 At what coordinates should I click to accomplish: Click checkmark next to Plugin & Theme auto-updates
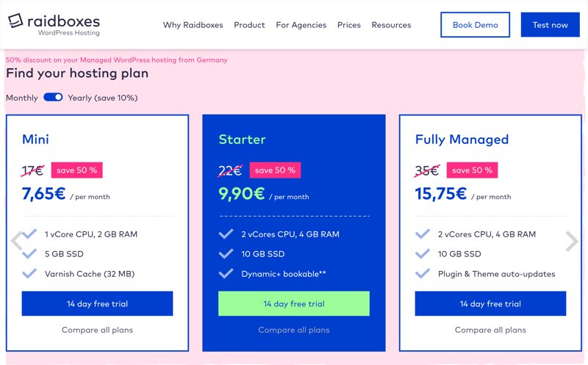[x=423, y=274]
